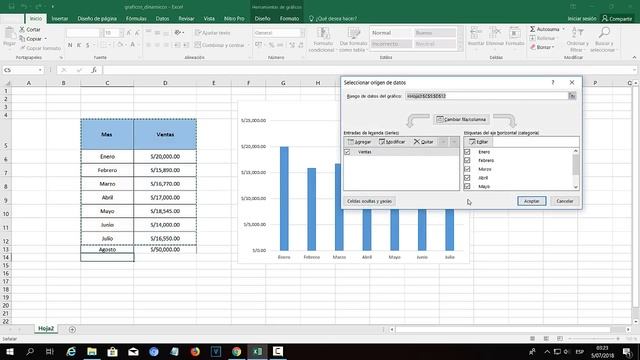Click the chart data range input field
The image size is (640, 360).
[487, 96]
